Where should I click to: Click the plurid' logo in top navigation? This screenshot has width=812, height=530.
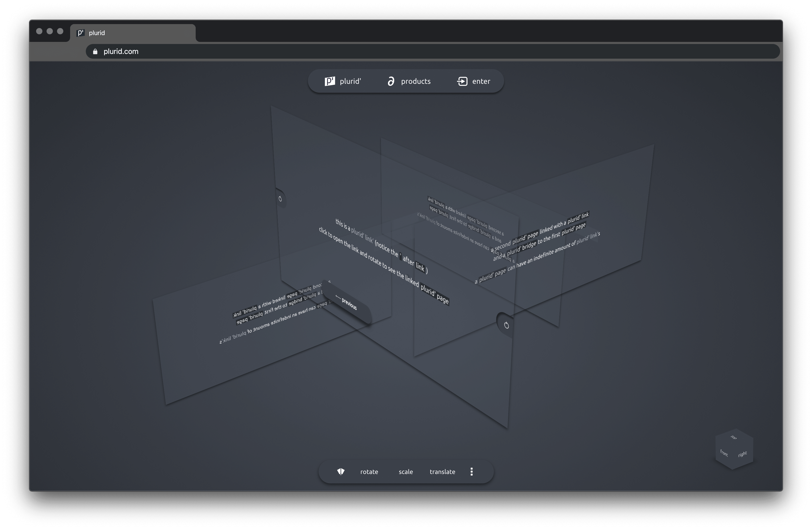(x=330, y=81)
